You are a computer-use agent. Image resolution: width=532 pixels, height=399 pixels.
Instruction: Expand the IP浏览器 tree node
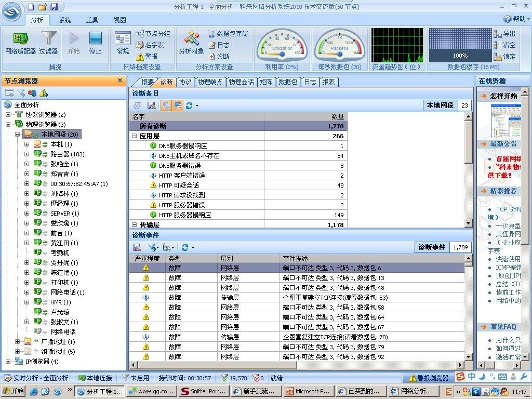click(8, 362)
